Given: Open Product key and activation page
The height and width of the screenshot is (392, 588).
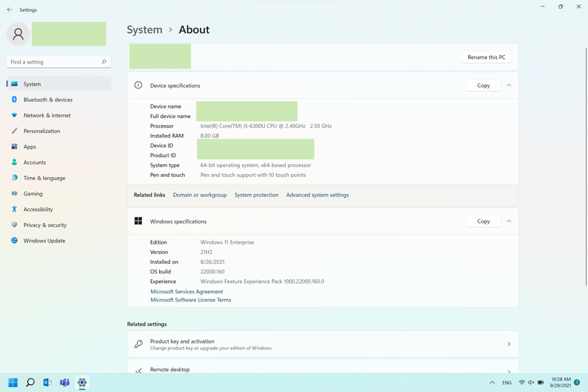Looking at the screenshot, I should pos(322,344).
